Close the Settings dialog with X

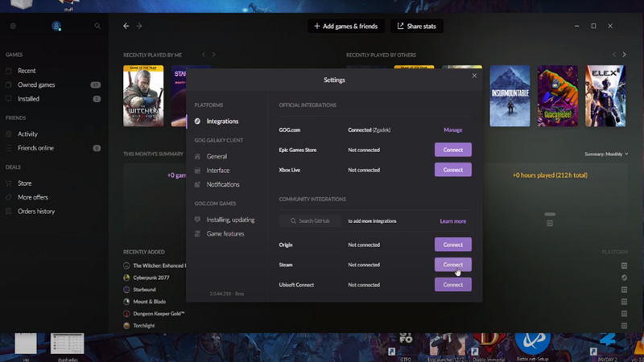point(474,76)
